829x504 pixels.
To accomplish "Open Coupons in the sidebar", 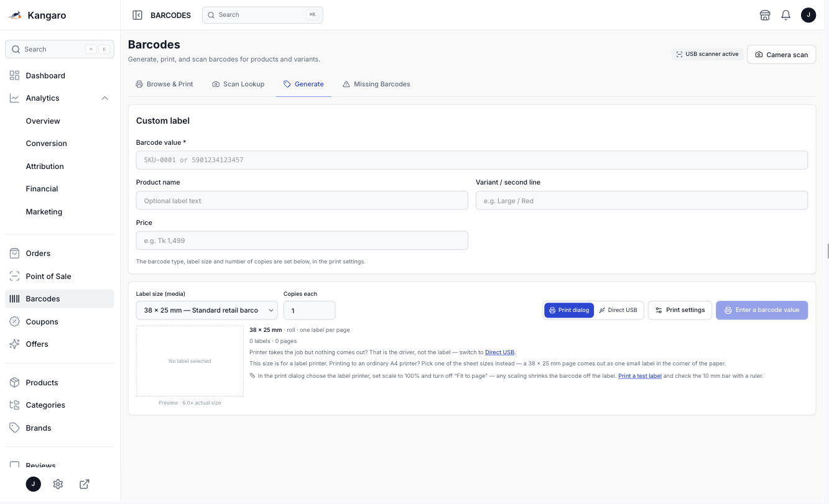I will [60, 322].
